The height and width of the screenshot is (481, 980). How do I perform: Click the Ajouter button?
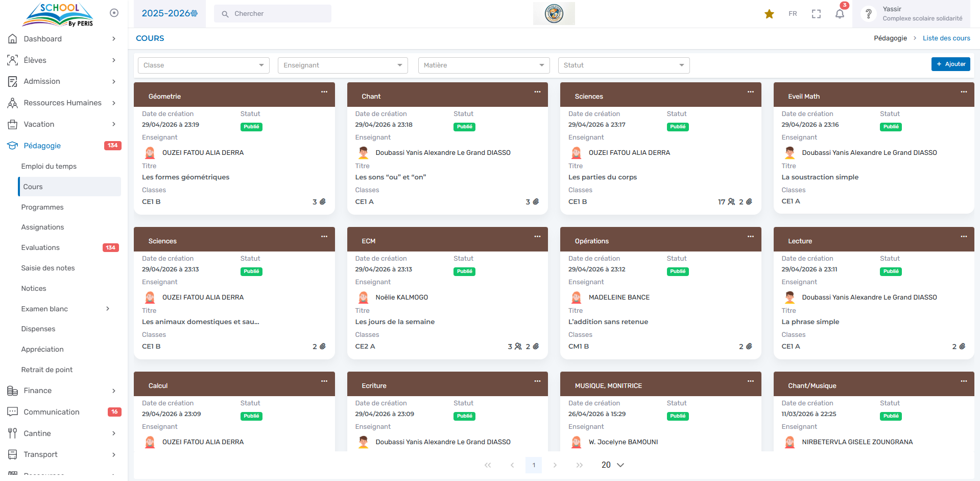click(950, 64)
